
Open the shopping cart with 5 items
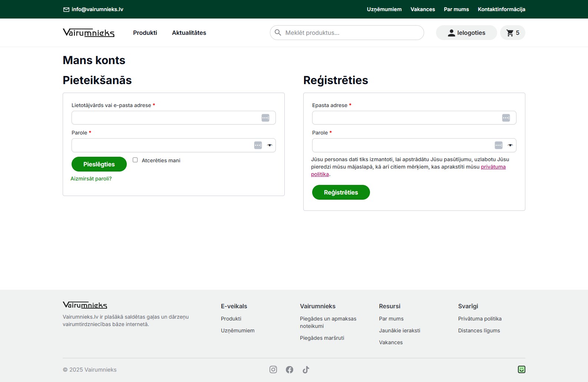pos(512,33)
